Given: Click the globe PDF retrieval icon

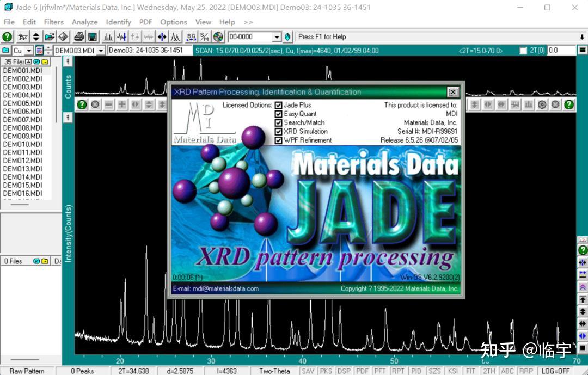Looking at the screenshot, I should [x=218, y=36].
